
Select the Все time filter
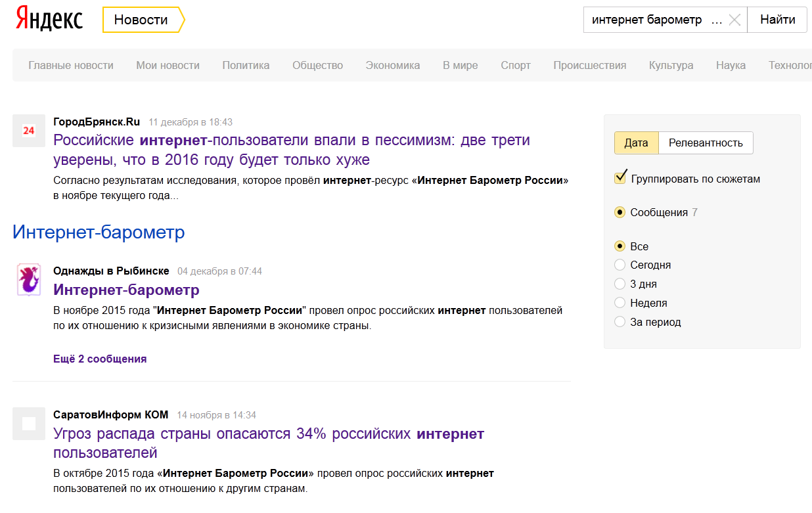click(620, 246)
